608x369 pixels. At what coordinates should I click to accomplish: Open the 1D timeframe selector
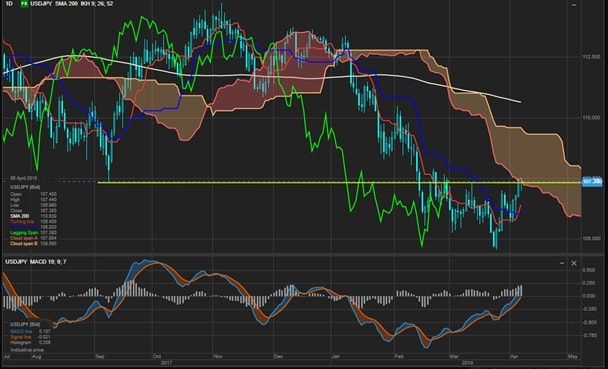9,4
